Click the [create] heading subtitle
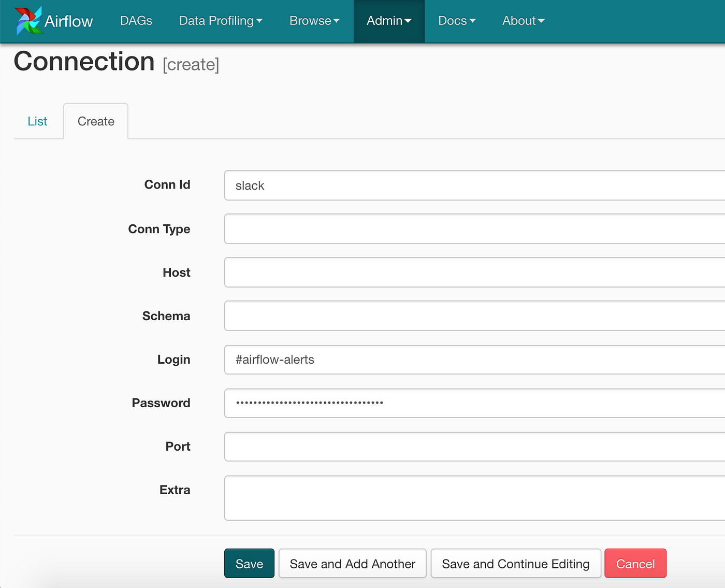Viewport: 725px width, 588px height. [x=191, y=65]
